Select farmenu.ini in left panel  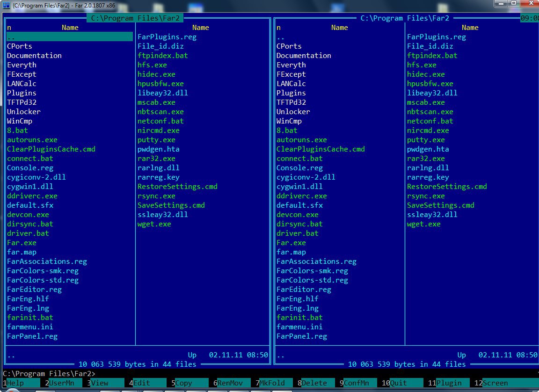[30, 327]
